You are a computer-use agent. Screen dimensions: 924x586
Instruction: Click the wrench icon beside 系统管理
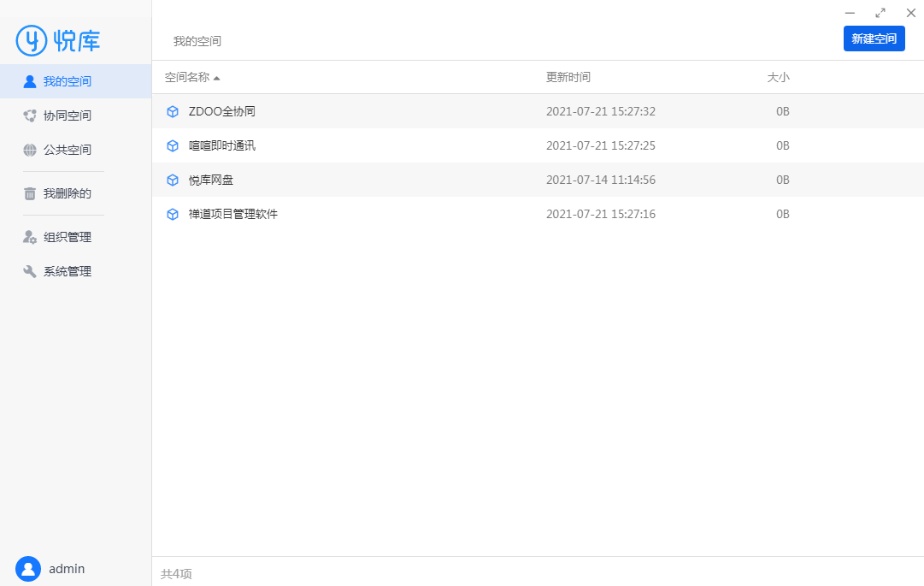pos(29,271)
